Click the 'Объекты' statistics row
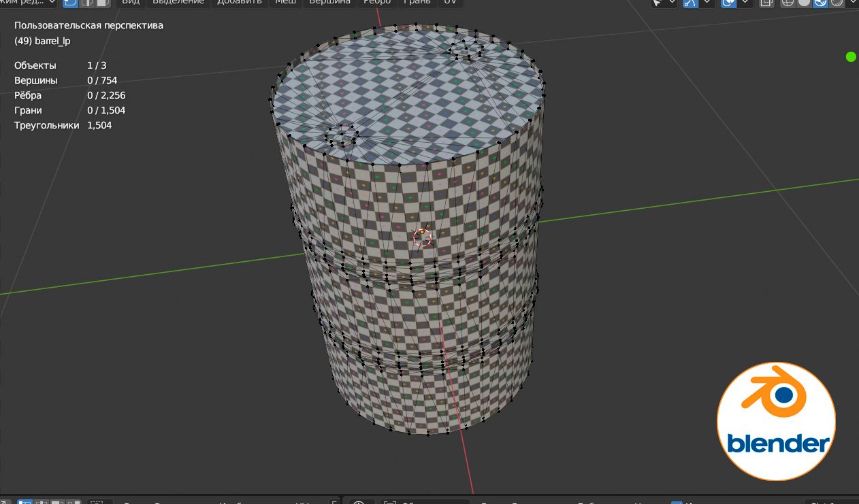The image size is (859, 504). point(61,65)
